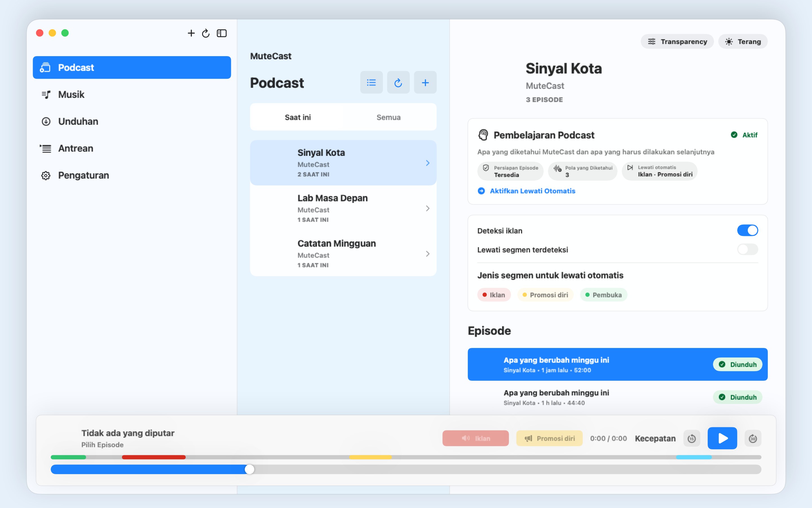Toggle the Deteksi iklan switch
The height and width of the screenshot is (508, 812).
click(x=747, y=231)
